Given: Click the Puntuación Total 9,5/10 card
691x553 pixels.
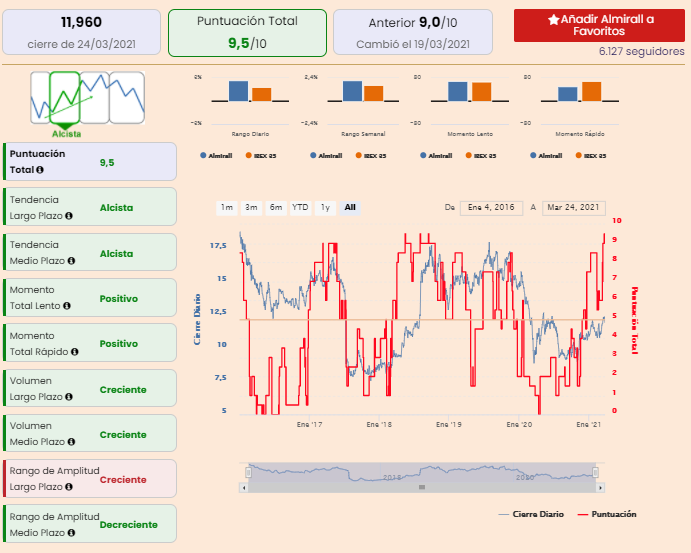Looking at the screenshot, I should point(247,33).
